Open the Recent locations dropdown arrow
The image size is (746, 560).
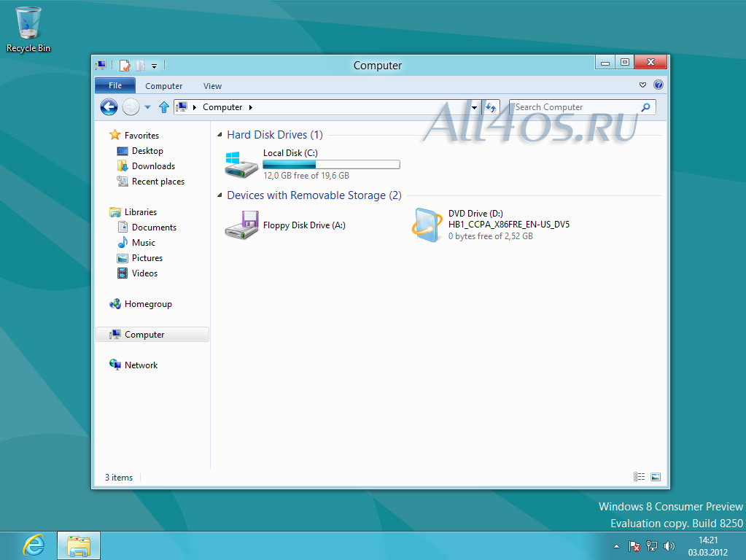click(148, 107)
